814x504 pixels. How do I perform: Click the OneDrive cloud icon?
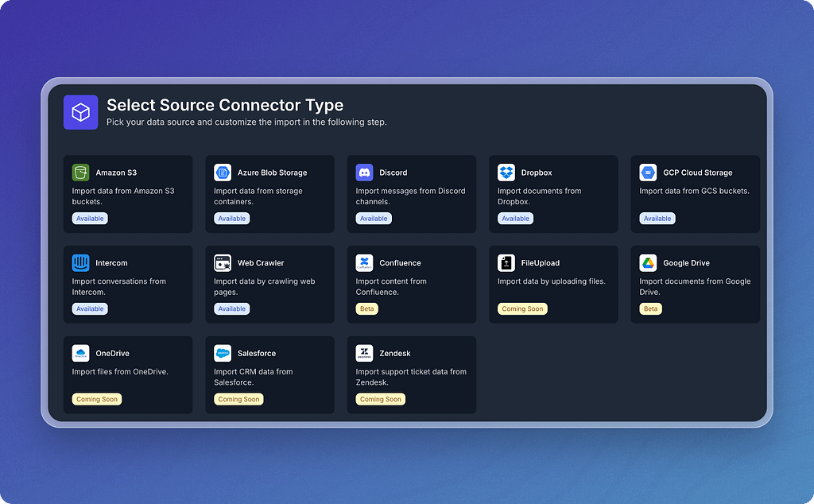80,353
